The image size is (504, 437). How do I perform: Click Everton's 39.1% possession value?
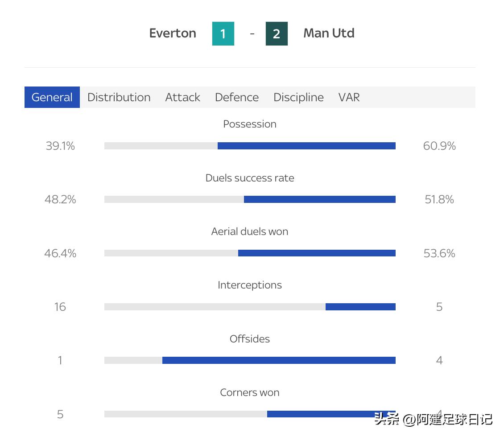pyautogui.click(x=60, y=146)
